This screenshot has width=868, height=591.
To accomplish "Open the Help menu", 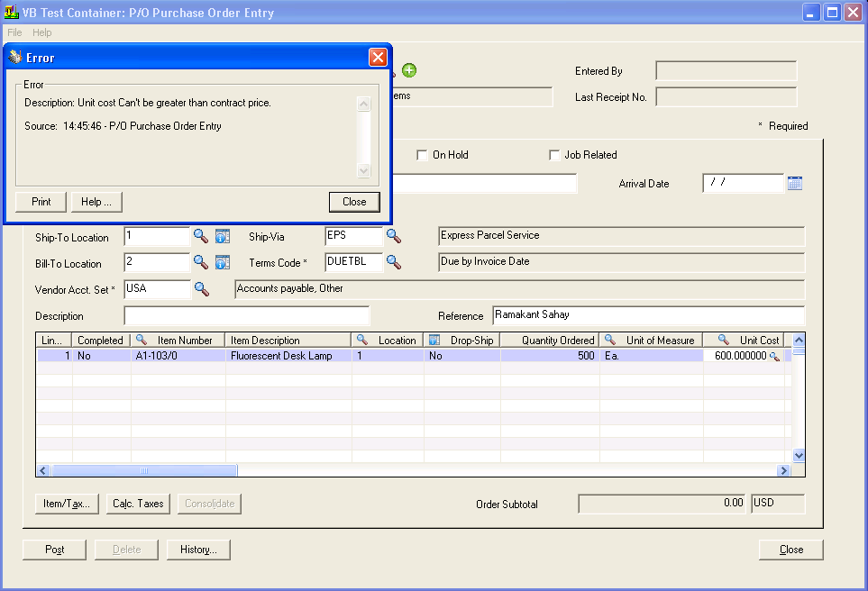I will coord(42,32).
